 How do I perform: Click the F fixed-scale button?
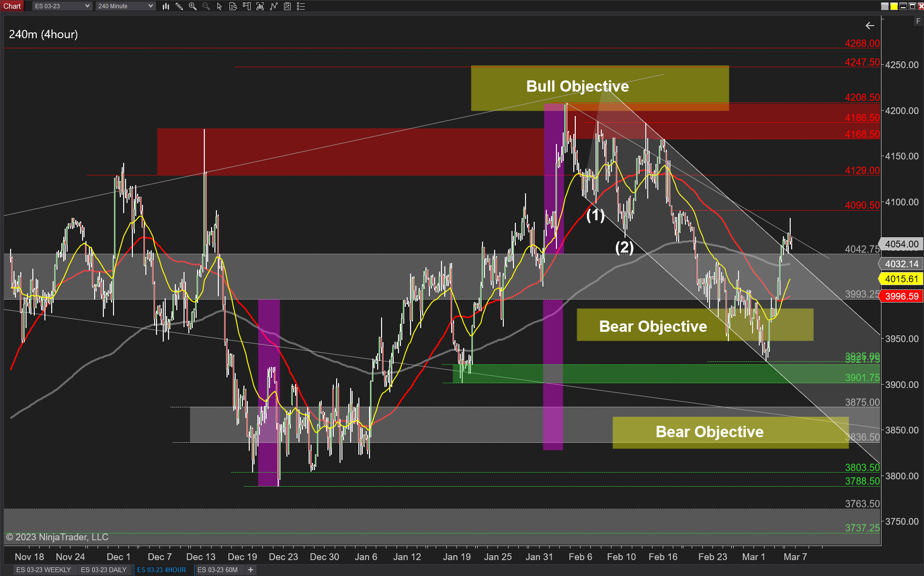918,21
